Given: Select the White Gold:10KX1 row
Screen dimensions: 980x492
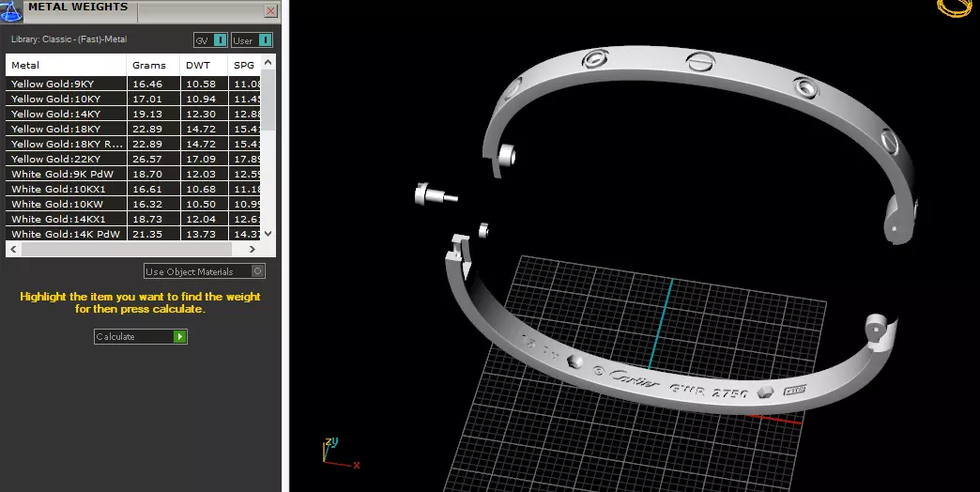Looking at the screenshot, I should click(133, 189).
